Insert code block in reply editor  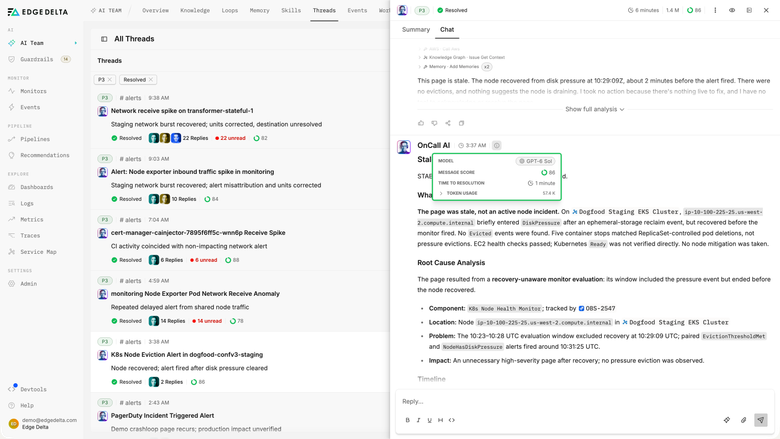pyautogui.click(x=452, y=420)
